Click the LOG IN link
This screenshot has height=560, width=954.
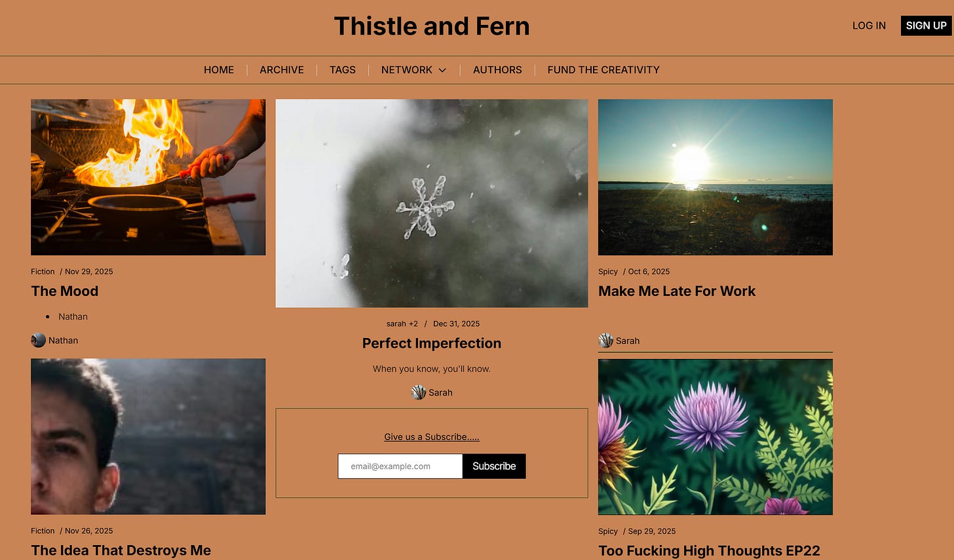tap(869, 26)
